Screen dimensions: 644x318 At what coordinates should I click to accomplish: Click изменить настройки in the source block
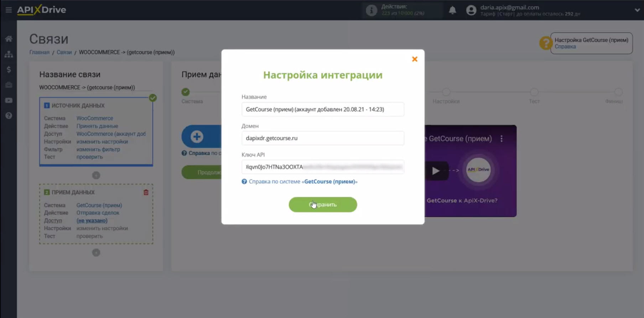(x=102, y=142)
